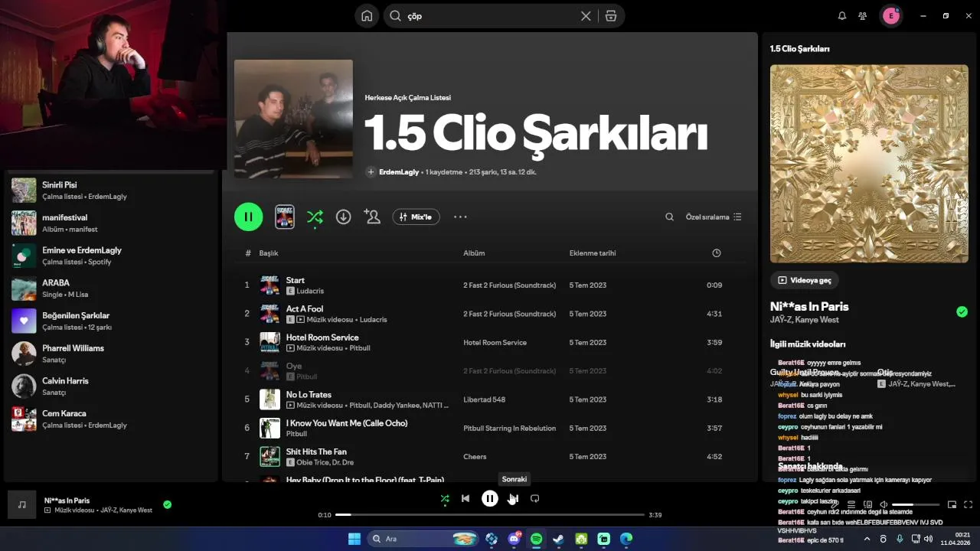Open the golden album art in right panel
The image size is (980, 551).
[869, 164]
